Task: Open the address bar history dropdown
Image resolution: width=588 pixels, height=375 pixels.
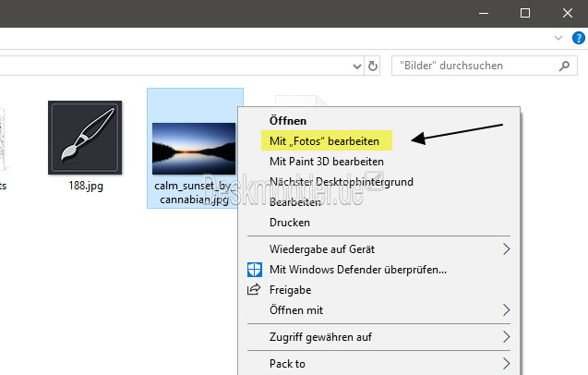Action: coord(357,67)
